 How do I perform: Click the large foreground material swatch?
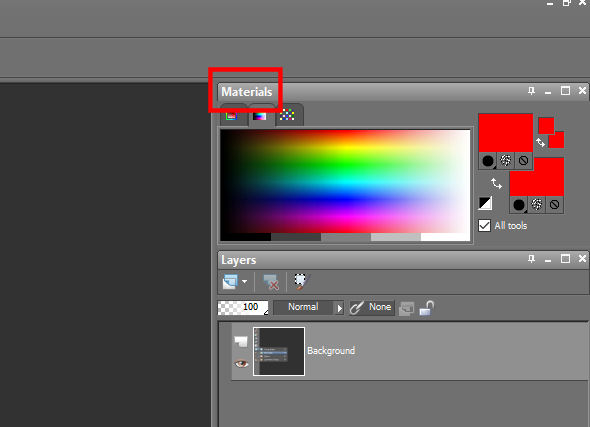(x=506, y=132)
